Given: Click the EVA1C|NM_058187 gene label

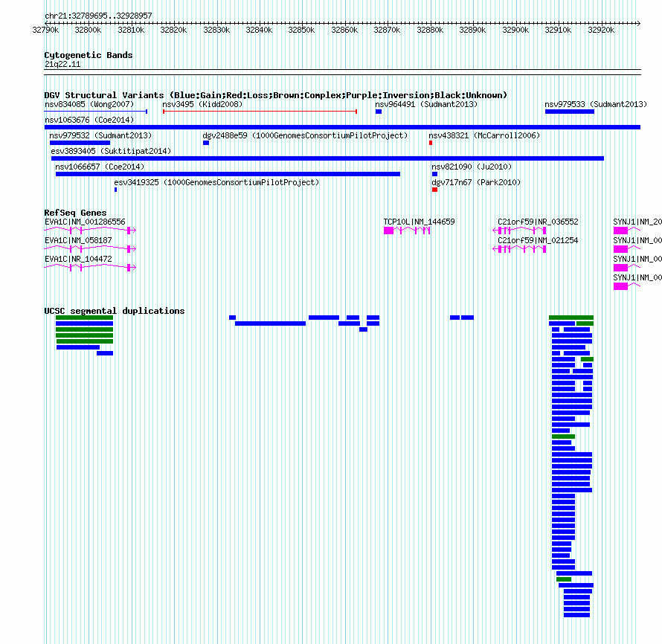Looking at the screenshot, I should (78, 240).
